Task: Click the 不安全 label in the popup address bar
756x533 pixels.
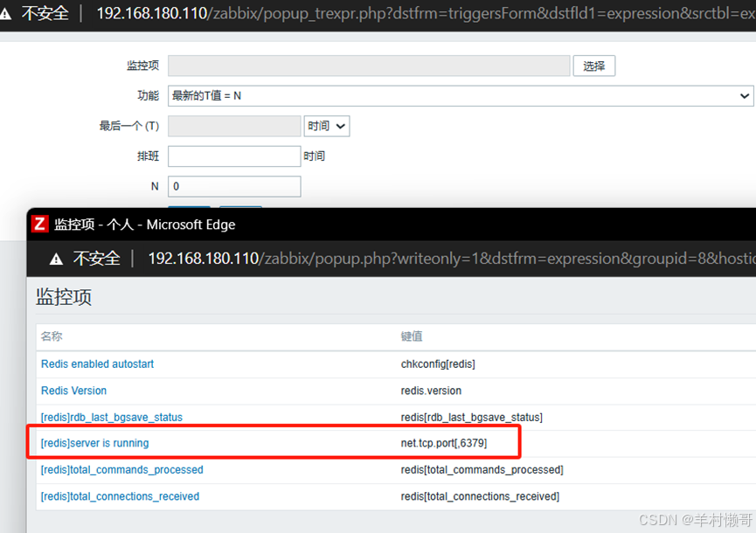Action: (x=97, y=259)
